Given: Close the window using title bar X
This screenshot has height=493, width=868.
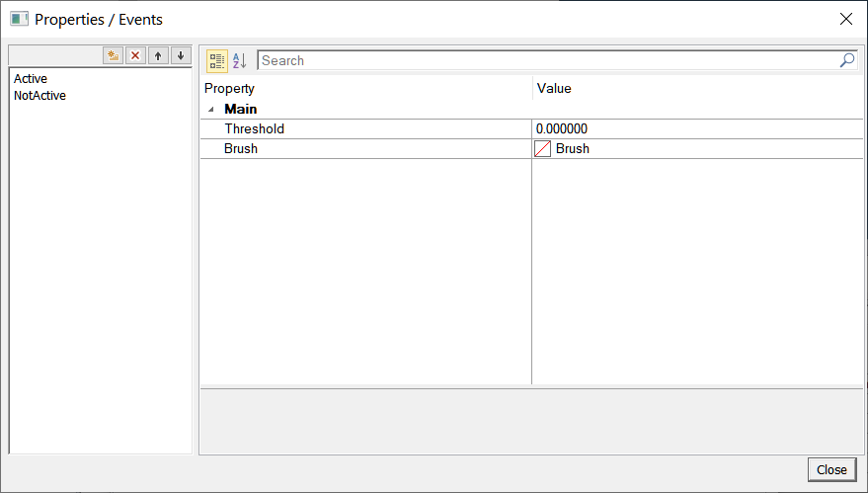Looking at the screenshot, I should pos(846,19).
